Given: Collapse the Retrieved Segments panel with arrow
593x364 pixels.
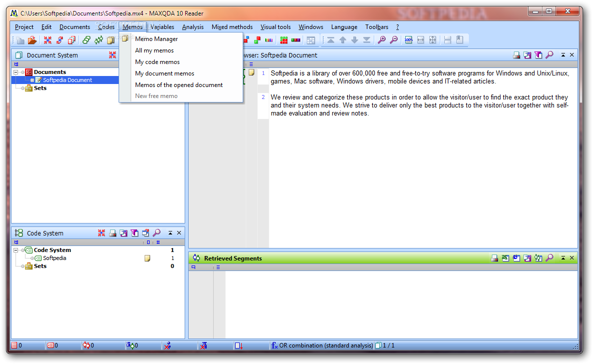Looking at the screenshot, I should click(563, 258).
